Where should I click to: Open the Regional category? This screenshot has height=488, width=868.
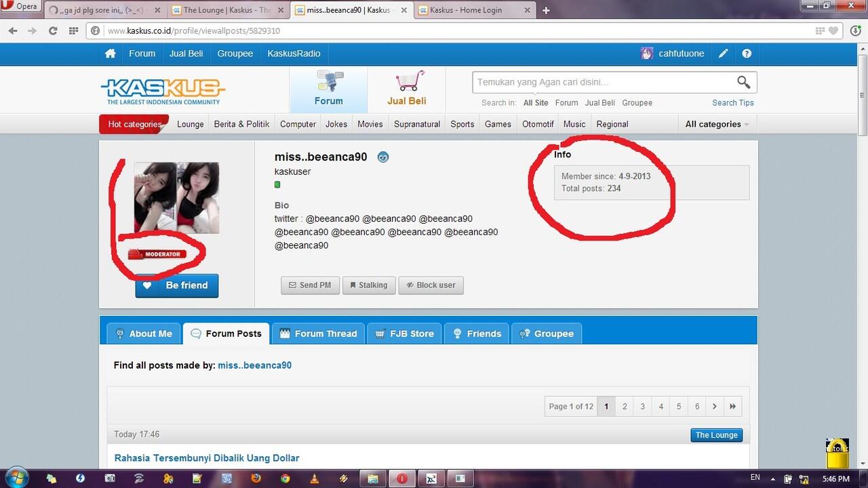(612, 124)
